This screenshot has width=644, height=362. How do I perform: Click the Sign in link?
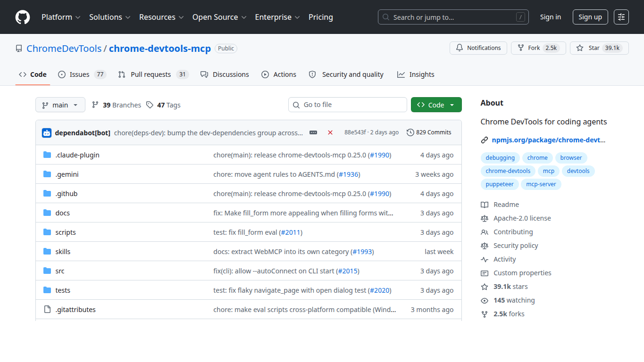pyautogui.click(x=551, y=17)
